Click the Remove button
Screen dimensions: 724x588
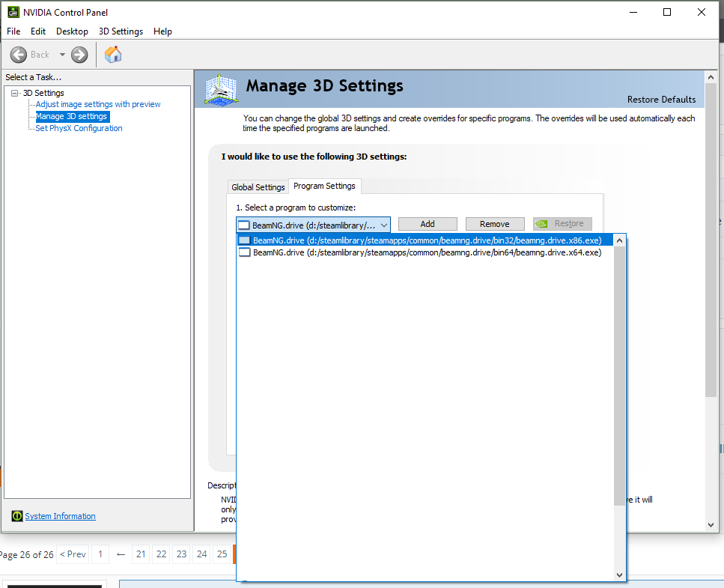pyautogui.click(x=494, y=224)
